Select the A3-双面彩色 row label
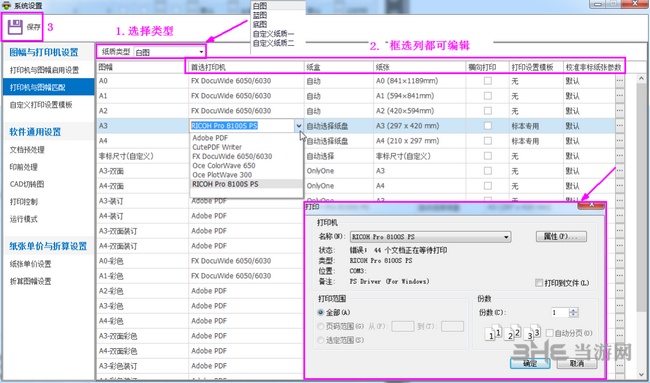This screenshot has width=650, height=383. (118, 336)
